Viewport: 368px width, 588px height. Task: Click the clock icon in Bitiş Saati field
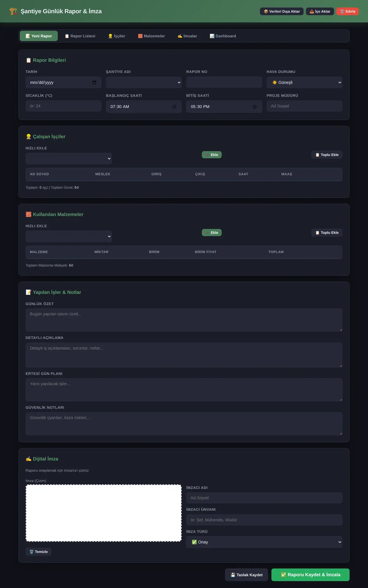click(x=255, y=107)
